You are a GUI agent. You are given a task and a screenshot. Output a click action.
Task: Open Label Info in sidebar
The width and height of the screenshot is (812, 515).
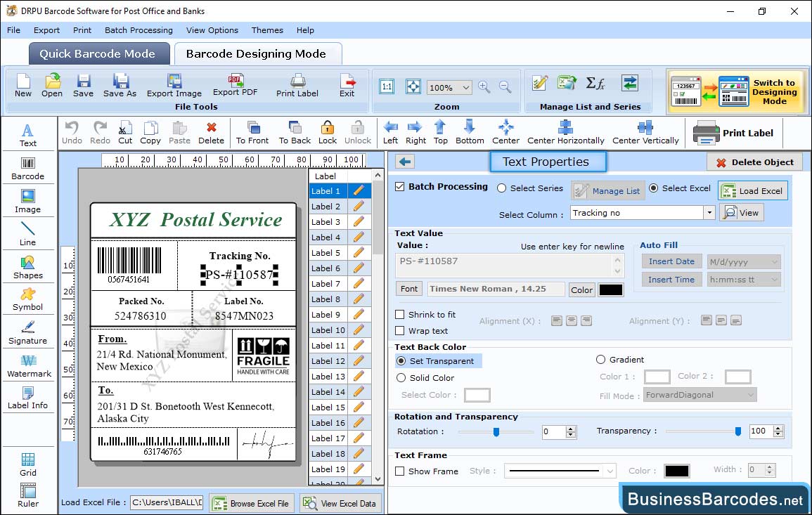(x=27, y=398)
